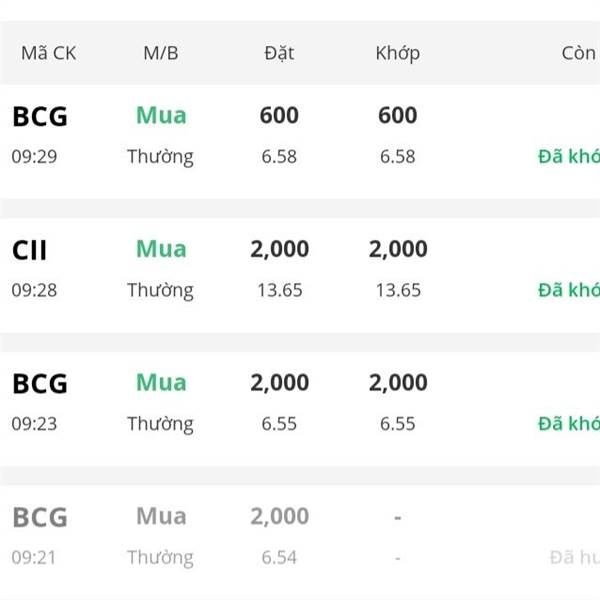Tap the Đã khớp status on the 6.58 order
This screenshot has width=600, height=600.
point(569,156)
